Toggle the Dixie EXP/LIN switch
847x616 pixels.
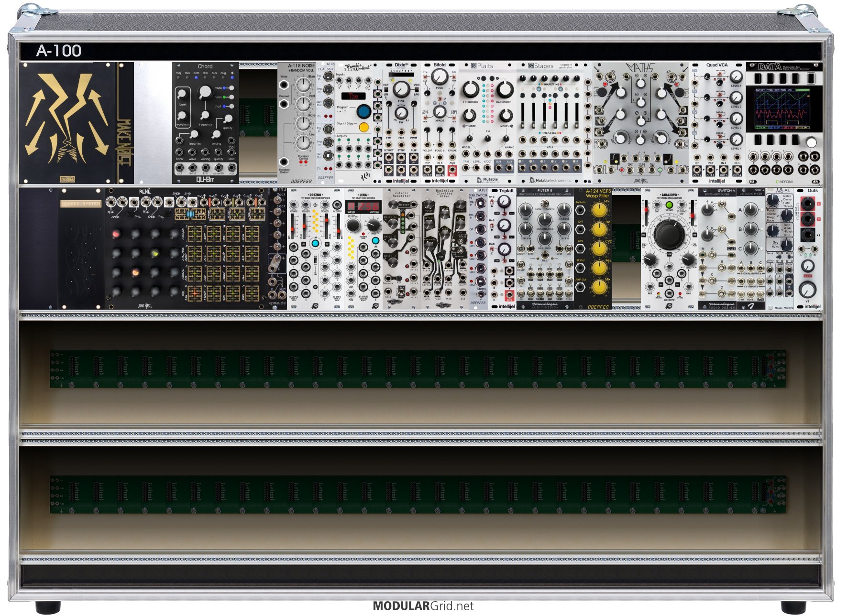(x=386, y=90)
